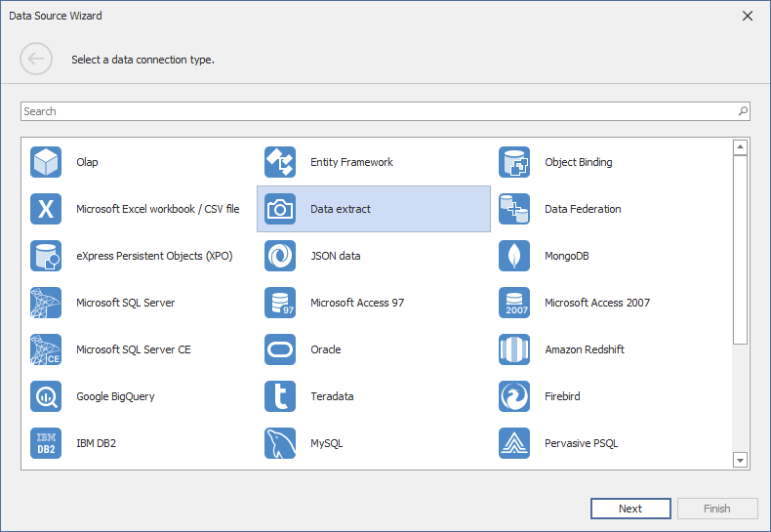Go back with the arrow button
The height and width of the screenshot is (532, 771).
click(36, 59)
